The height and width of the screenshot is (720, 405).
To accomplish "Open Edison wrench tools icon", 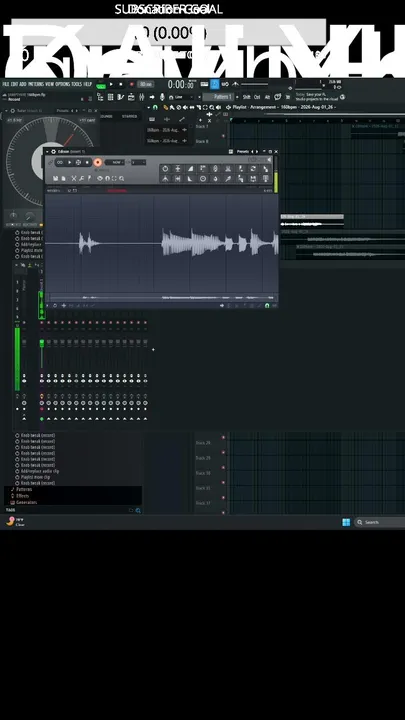I will point(81,179).
